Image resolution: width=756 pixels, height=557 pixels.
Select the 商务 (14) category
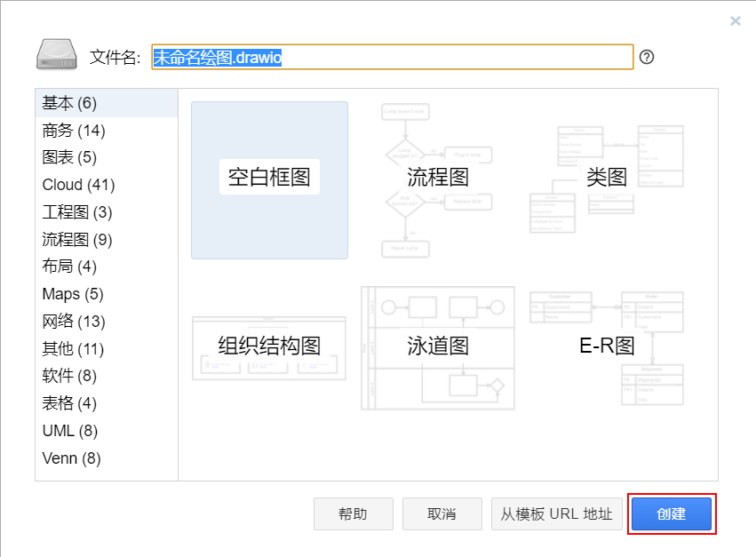(x=106, y=131)
